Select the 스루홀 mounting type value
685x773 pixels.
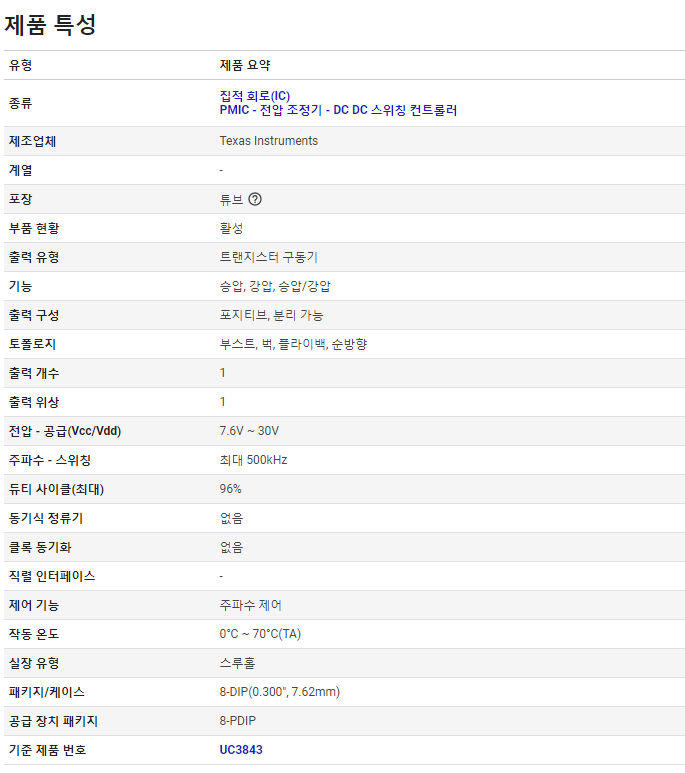(237, 662)
